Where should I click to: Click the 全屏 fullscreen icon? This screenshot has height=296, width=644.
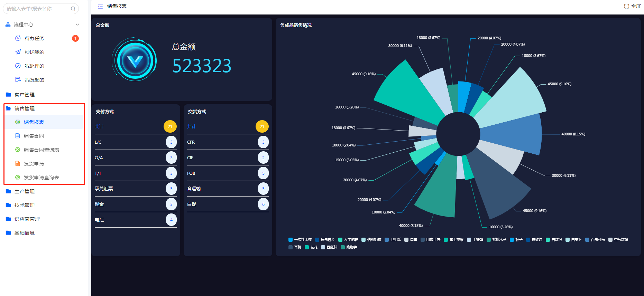pos(626,6)
